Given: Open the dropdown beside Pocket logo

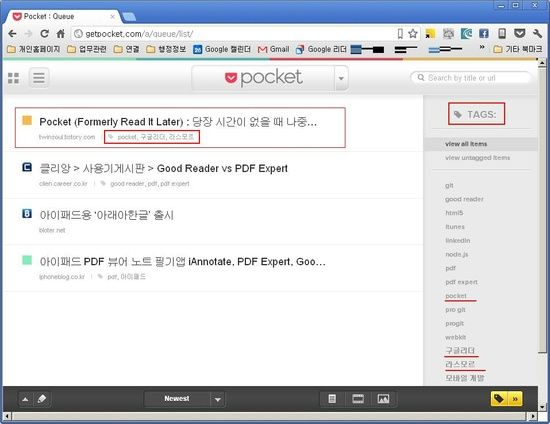Looking at the screenshot, I should [341, 78].
